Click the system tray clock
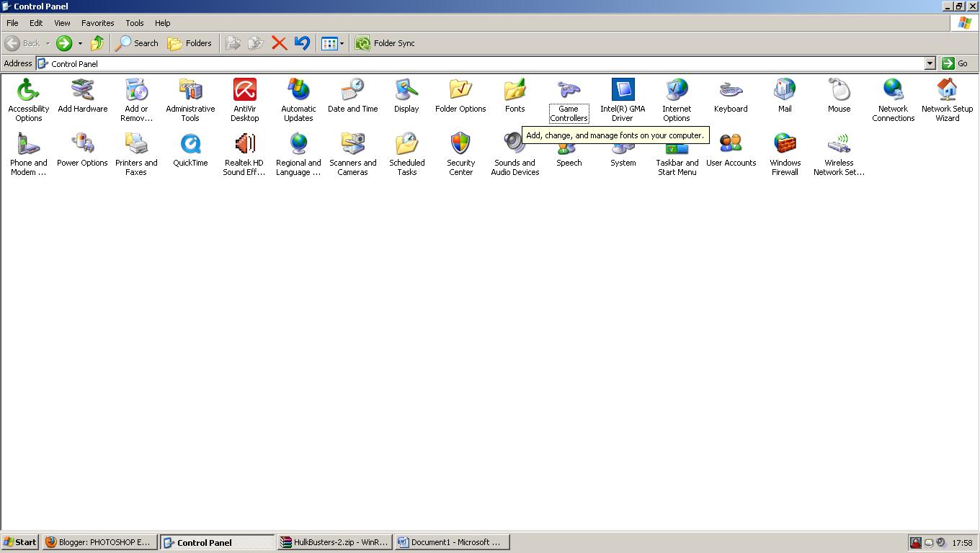The width and height of the screenshot is (980, 553). (962, 543)
